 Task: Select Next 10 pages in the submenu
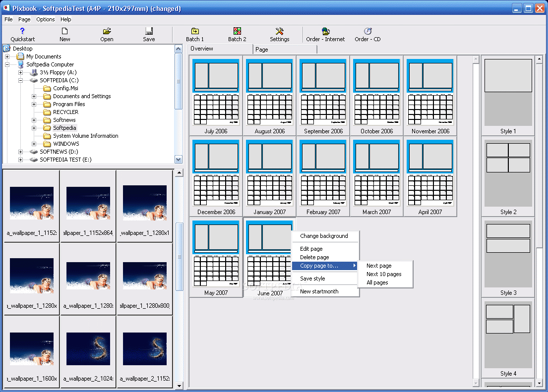(385, 274)
